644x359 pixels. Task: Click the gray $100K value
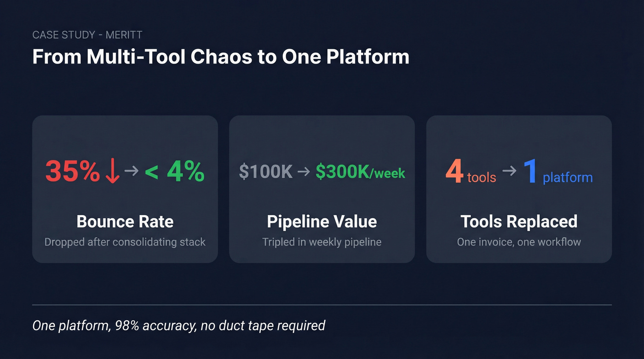point(266,172)
